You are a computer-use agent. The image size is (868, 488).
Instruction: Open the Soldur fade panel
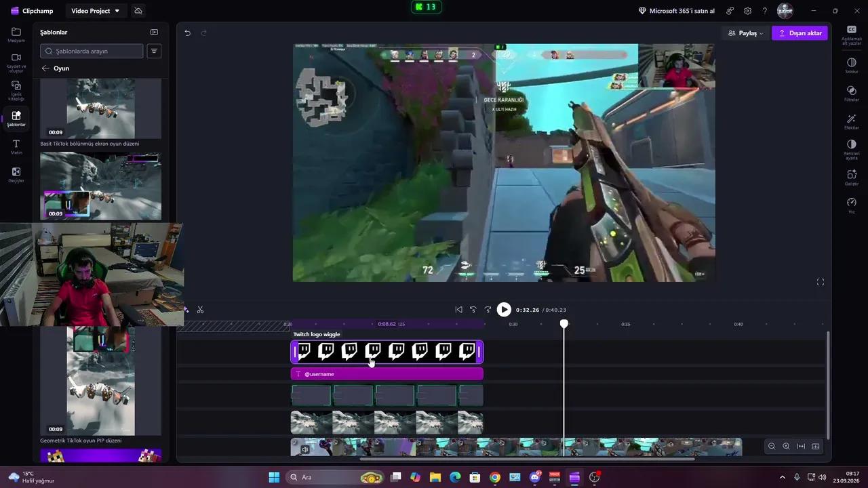[852, 66]
